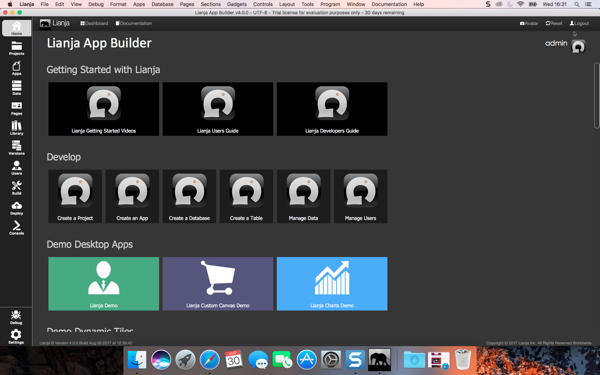This screenshot has height=375, width=600.
Task: Launch the green Lianja Demo tile
Action: (103, 284)
